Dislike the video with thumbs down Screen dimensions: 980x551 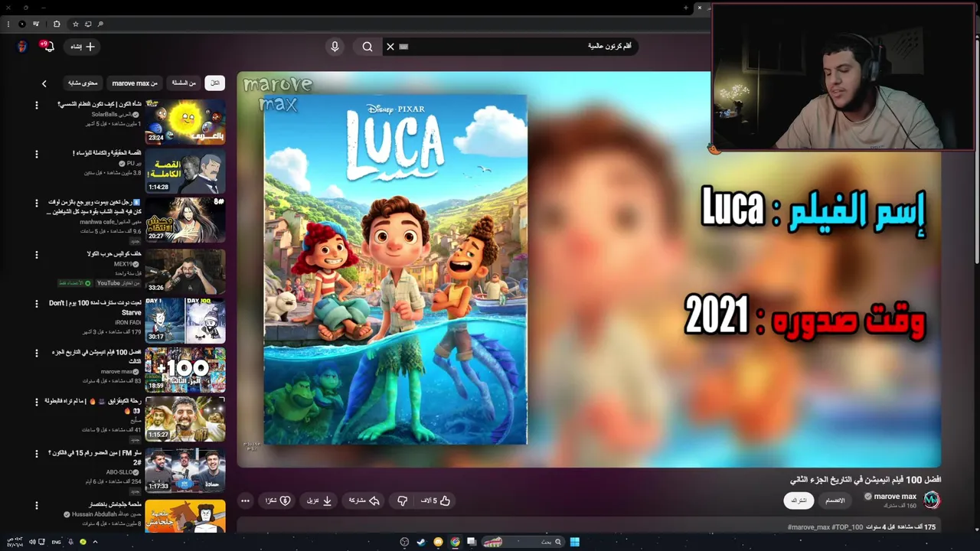pyautogui.click(x=402, y=500)
